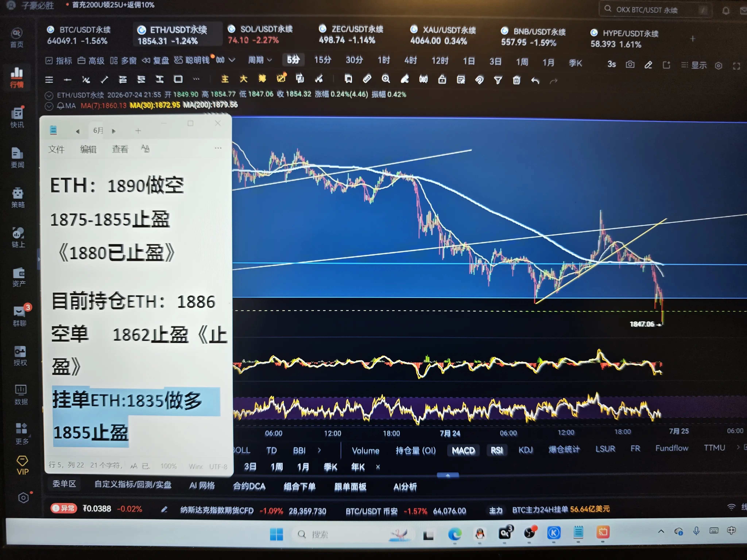The height and width of the screenshot is (560, 747).
Task: Toggle the BBI indicator
Action: pyautogui.click(x=299, y=451)
